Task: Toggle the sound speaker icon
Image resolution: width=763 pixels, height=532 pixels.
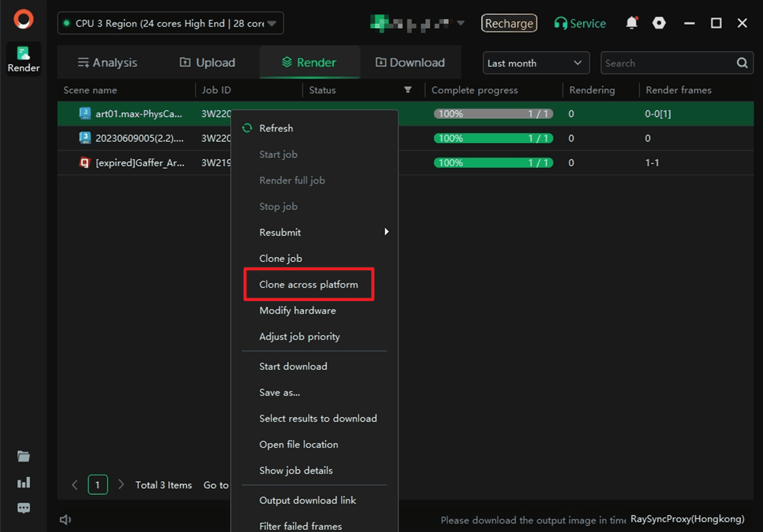Action: [65, 520]
